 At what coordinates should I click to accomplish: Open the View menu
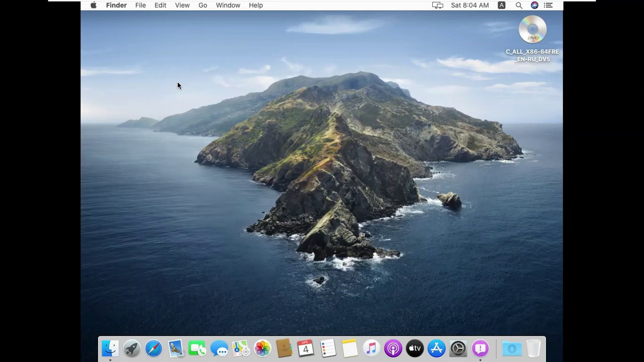[x=182, y=5]
